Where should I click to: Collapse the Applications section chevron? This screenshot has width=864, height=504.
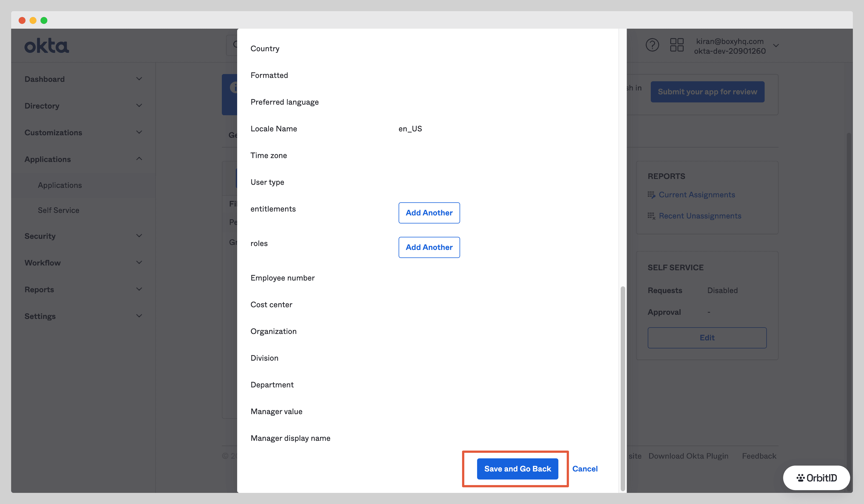[x=139, y=159]
